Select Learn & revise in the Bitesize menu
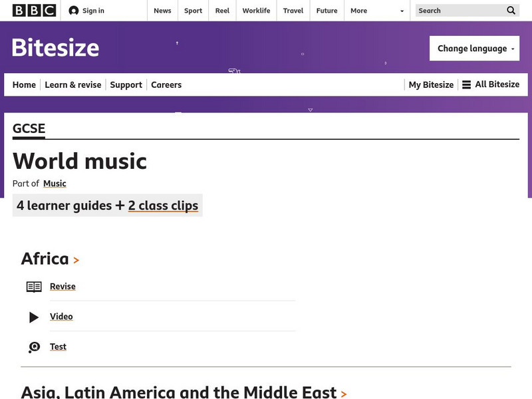Image resolution: width=532 pixels, height=399 pixels. pyautogui.click(x=73, y=85)
